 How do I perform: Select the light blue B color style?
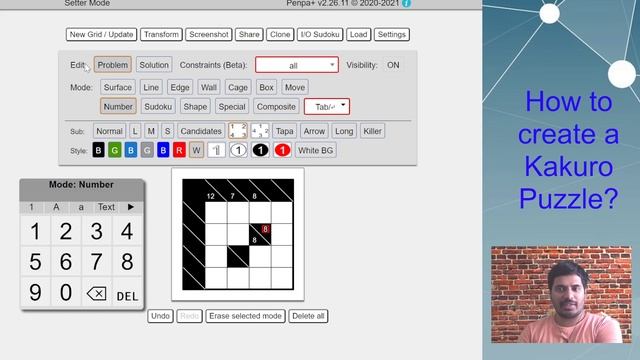click(x=131, y=150)
